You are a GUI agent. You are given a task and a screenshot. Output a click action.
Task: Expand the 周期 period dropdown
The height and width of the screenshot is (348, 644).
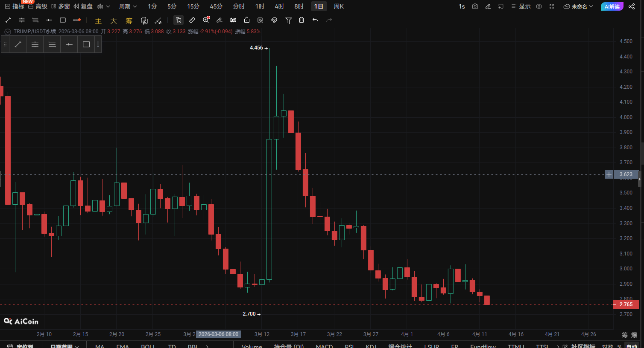(128, 6)
